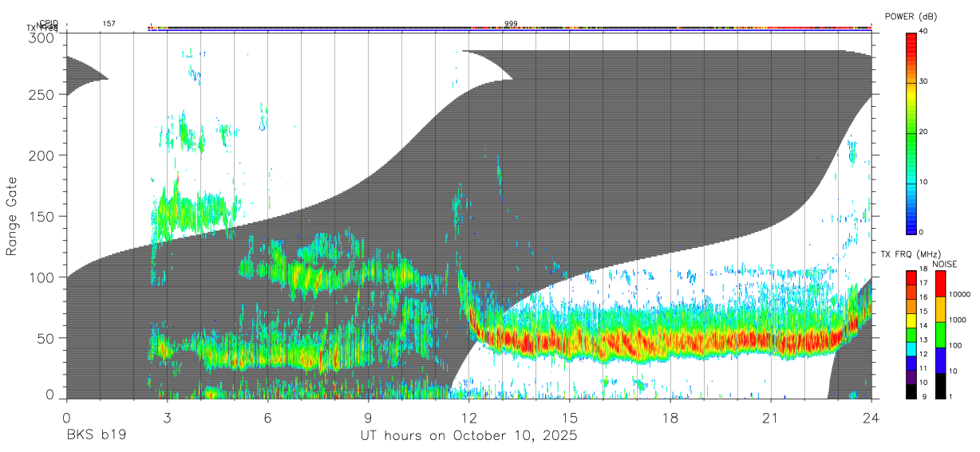Click the 'BKS b19' radar label
This screenshot has width=980, height=452.
pyautogui.click(x=96, y=436)
